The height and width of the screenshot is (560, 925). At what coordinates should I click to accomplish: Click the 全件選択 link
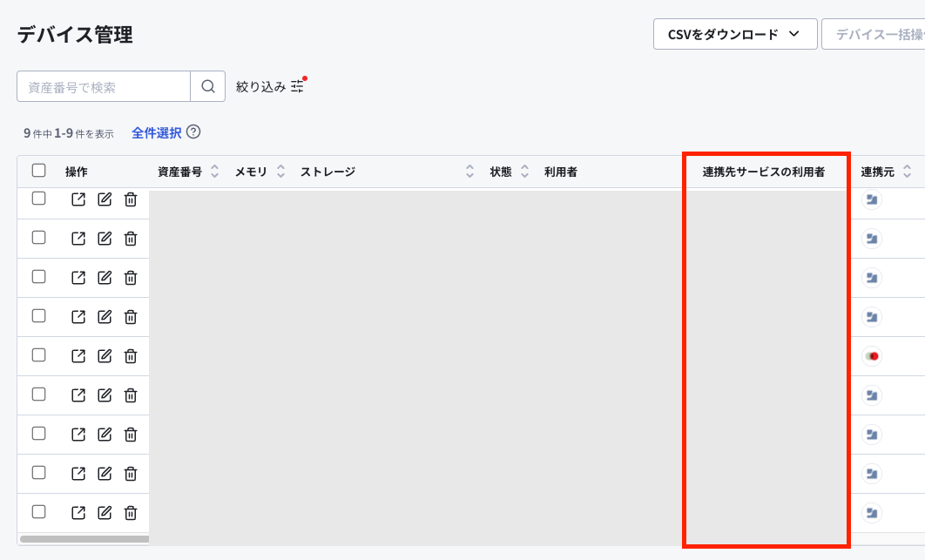tap(156, 132)
